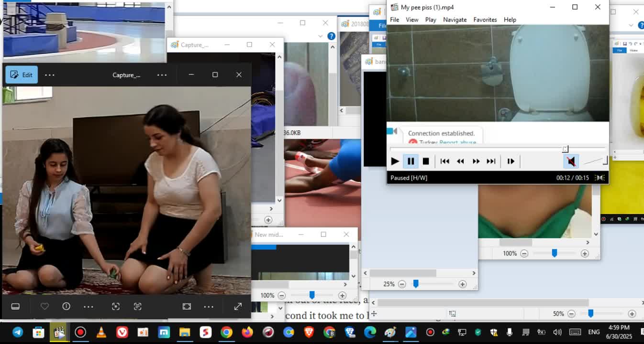This screenshot has height=344, width=644.
Task: Show the filmstrip in the Photos bottom bar
Action: [15, 307]
